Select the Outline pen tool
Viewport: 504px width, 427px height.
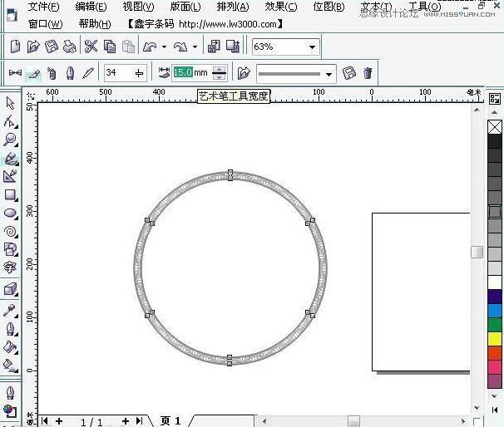coord(10,329)
